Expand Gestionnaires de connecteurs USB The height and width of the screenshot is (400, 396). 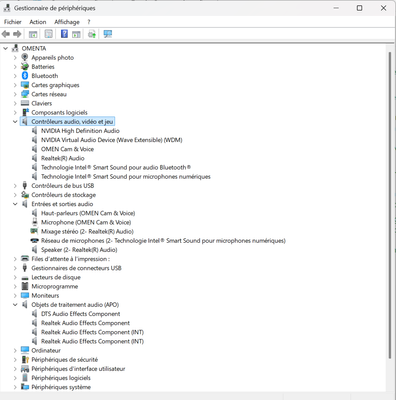[15, 268]
